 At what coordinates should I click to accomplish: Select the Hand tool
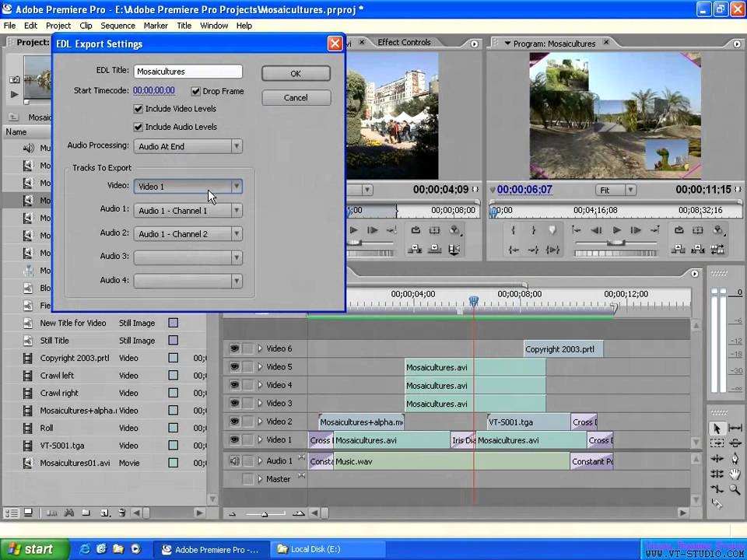(735, 474)
